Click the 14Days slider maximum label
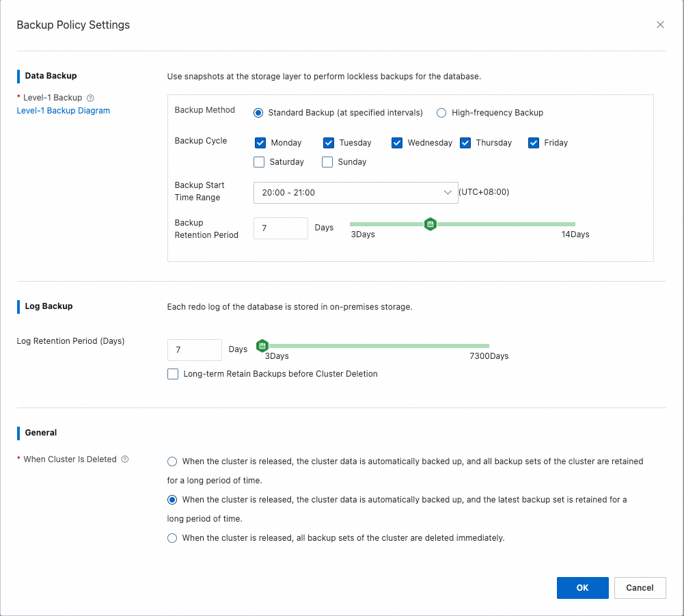Image resolution: width=684 pixels, height=616 pixels. (575, 235)
